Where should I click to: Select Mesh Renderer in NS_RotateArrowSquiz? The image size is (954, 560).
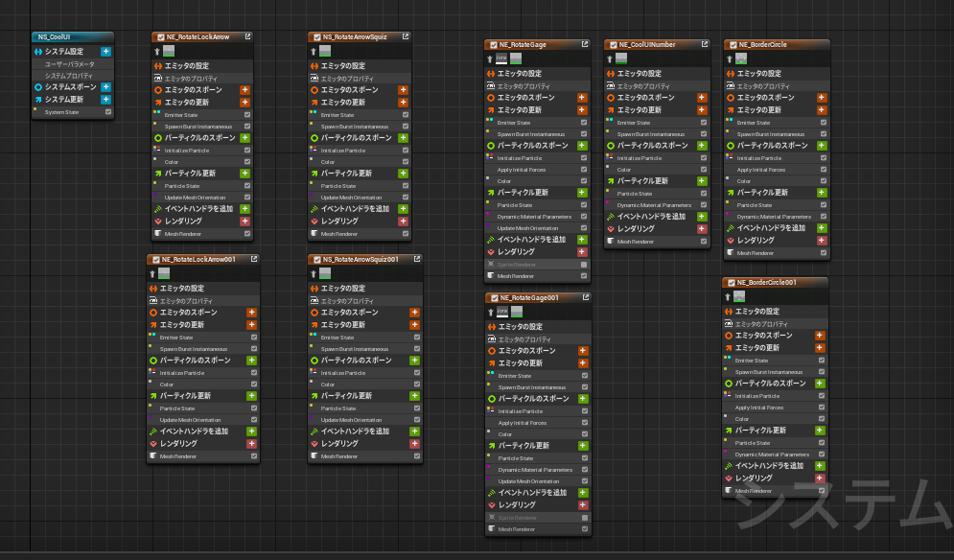(361, 234)
